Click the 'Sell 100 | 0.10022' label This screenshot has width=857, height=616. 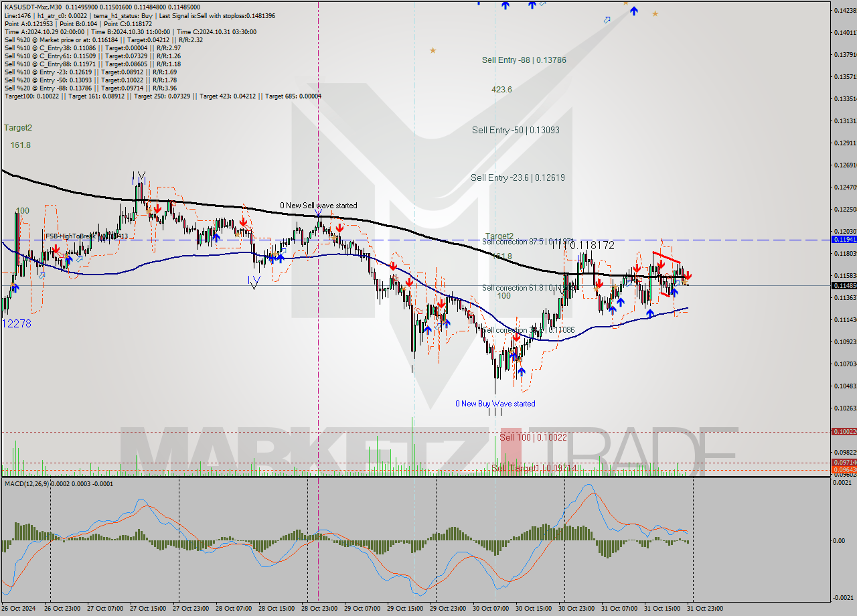(534, 437)
